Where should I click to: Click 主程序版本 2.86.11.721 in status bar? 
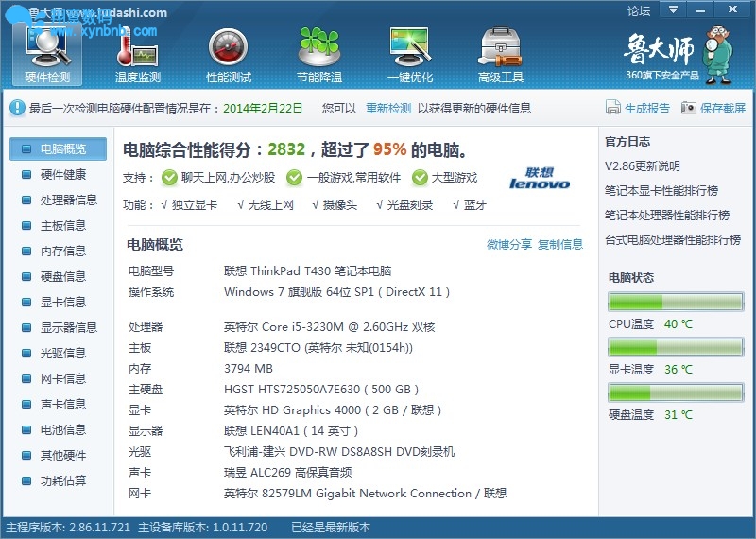(x=68, y=528)
